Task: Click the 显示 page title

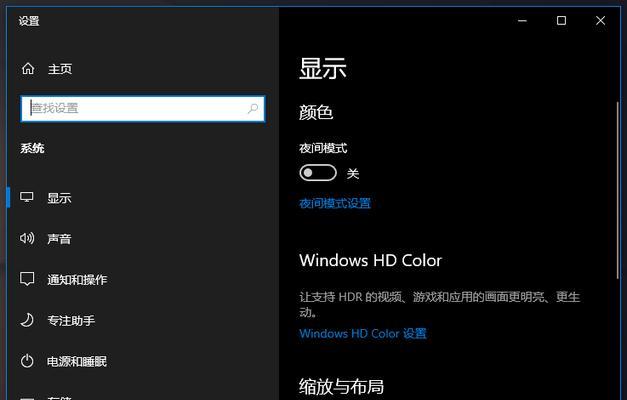Action: (323, 68)
